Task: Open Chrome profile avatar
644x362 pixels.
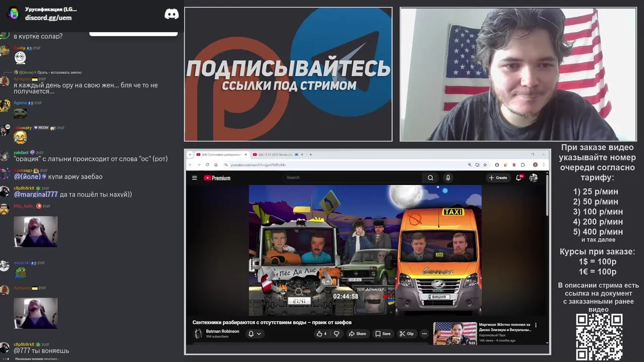Action: pos(535,164)
